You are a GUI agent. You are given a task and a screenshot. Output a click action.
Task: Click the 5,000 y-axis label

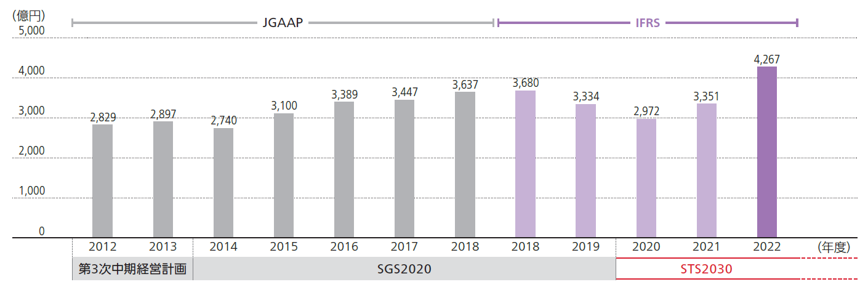tap(31, 31)
